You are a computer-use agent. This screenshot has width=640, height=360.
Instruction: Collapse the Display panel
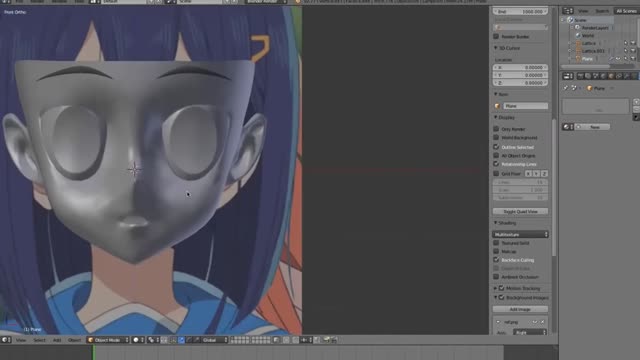(x=496, y=117)
